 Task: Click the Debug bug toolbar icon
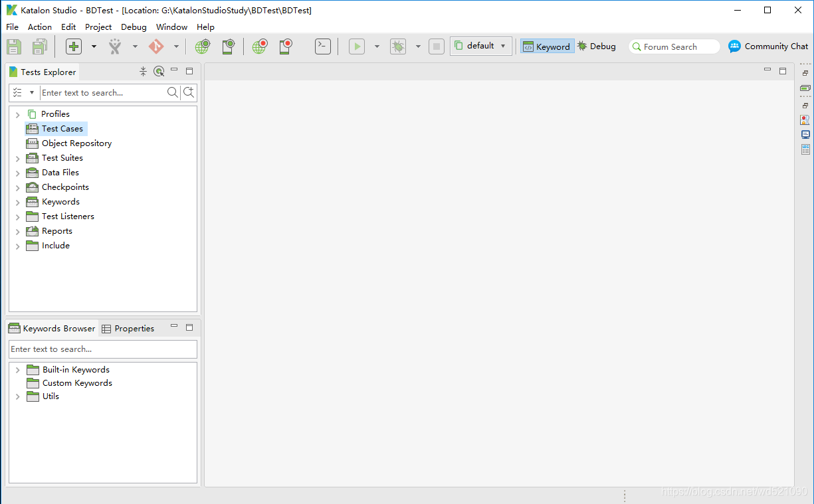pos(398,46)
